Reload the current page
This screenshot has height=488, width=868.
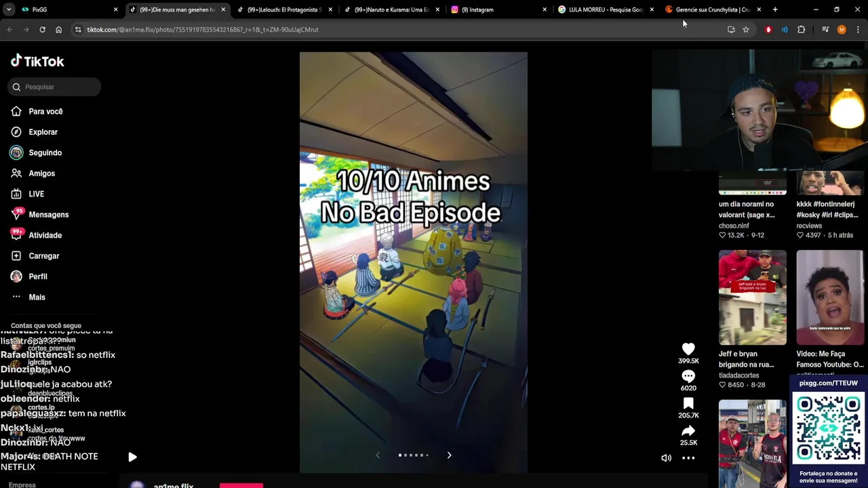coord(42,30)
